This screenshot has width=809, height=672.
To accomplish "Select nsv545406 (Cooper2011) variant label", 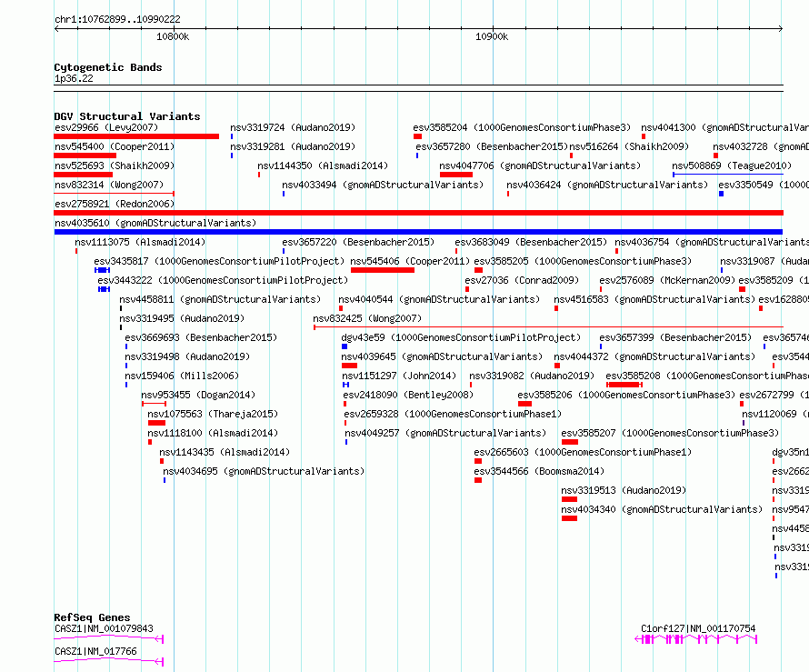I will (x=410, y=261).
